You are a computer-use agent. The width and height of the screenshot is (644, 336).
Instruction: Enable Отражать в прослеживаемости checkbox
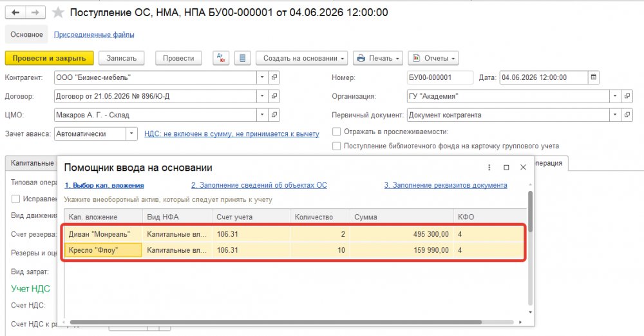(336, 132)
